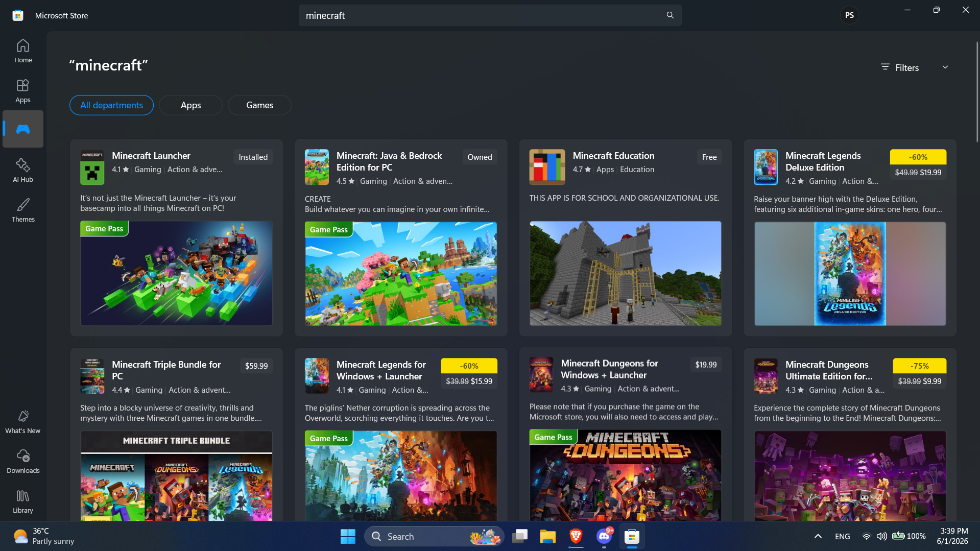Click the Minecraft Triple Bundle banner
Viewport: 980px width, 551px height.
pyautogui.click(x=176, y=476)
